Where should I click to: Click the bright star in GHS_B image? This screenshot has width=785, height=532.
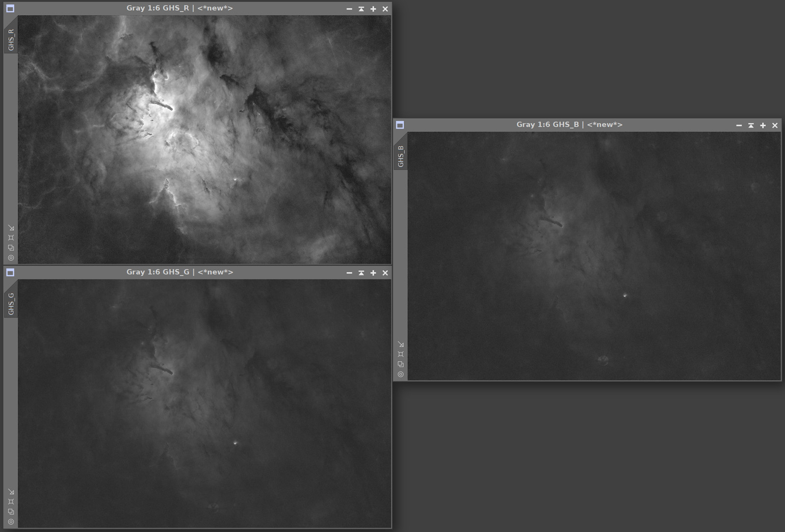[625, 295]
